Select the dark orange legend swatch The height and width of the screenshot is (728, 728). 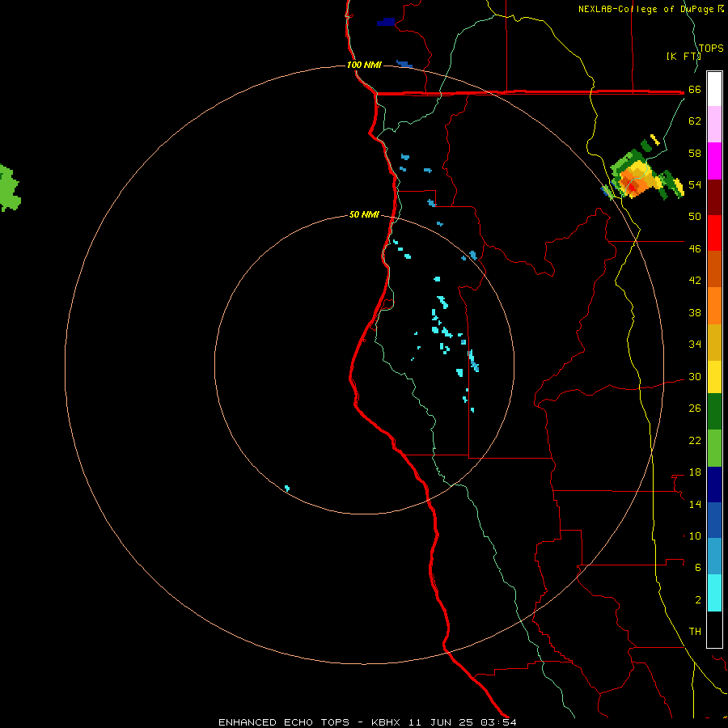pyautogui.click(x=714, y=269)
